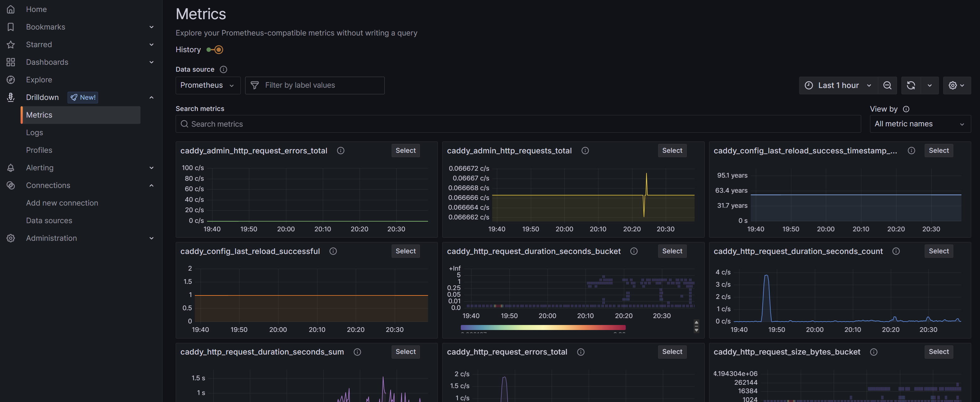Select caddy_http_request_duration_seconds_bucket metric
980x402 pixels.
[x=672, y=251]
